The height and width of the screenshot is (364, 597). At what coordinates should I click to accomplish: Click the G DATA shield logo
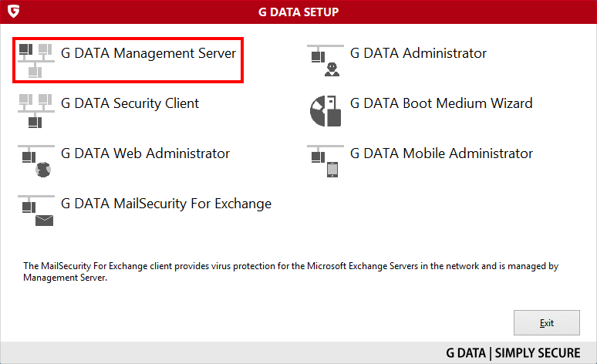click(13, 11)
